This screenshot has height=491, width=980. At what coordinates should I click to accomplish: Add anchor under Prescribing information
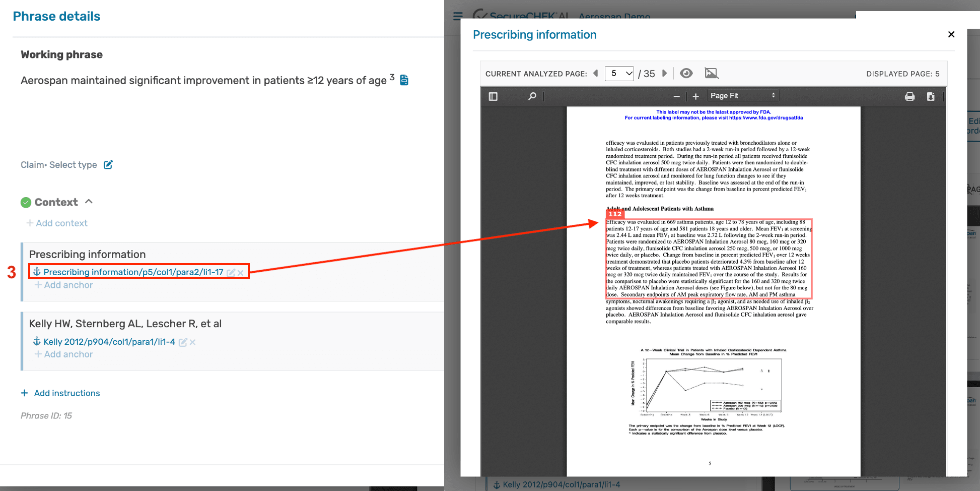pyautogui.click(x=64, y=285)
